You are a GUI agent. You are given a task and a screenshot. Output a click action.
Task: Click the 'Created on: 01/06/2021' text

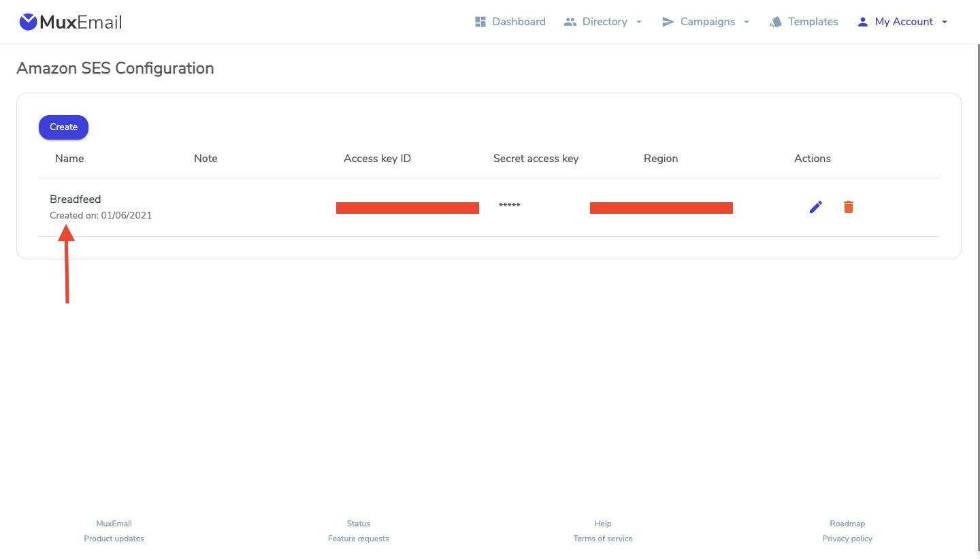click(x=101, y=215)
